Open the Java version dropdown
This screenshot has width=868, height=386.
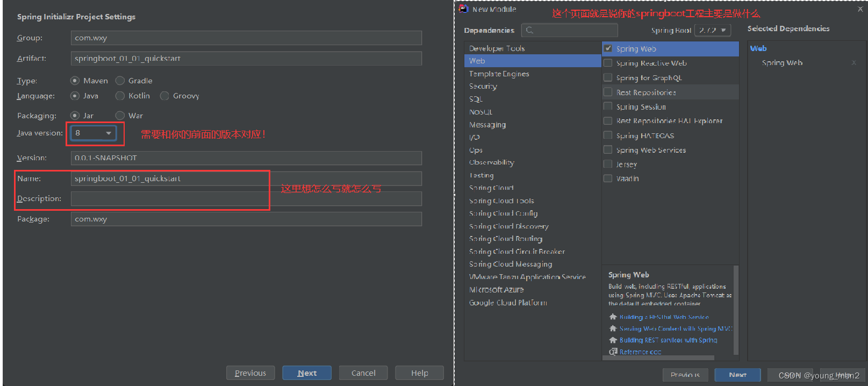pos(94,133)
